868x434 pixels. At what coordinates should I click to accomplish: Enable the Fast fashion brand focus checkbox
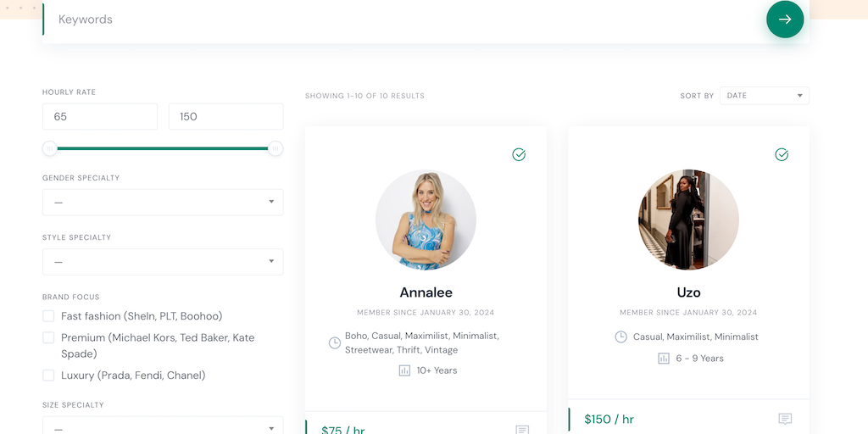(48, 316)
